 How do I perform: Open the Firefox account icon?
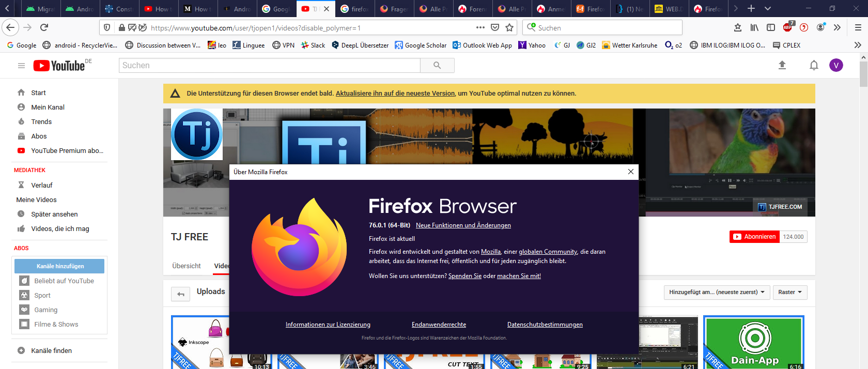pos(820,27)
